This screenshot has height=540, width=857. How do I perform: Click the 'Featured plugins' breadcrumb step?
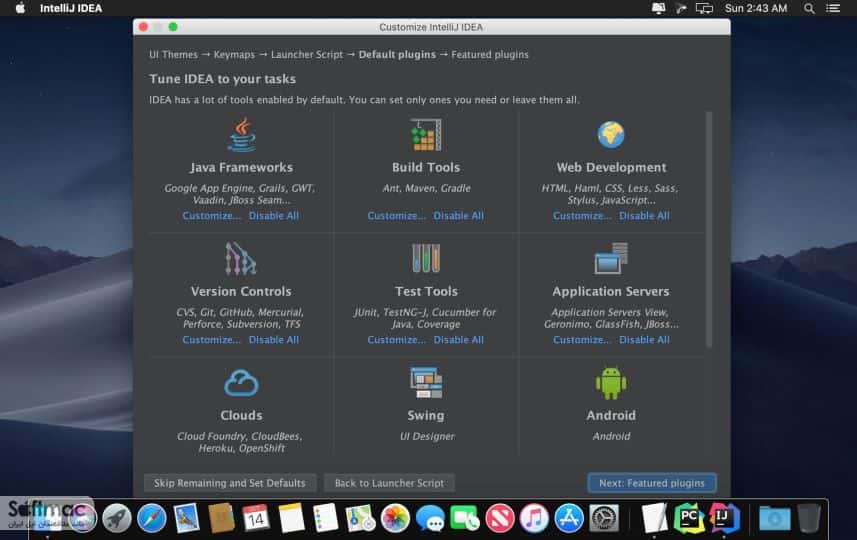(490, 55)
